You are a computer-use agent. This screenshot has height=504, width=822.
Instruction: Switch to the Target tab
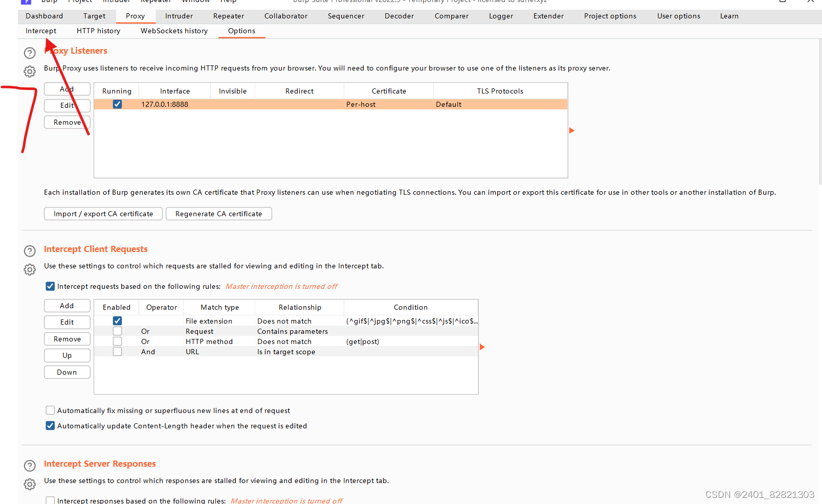coord(95,16)
